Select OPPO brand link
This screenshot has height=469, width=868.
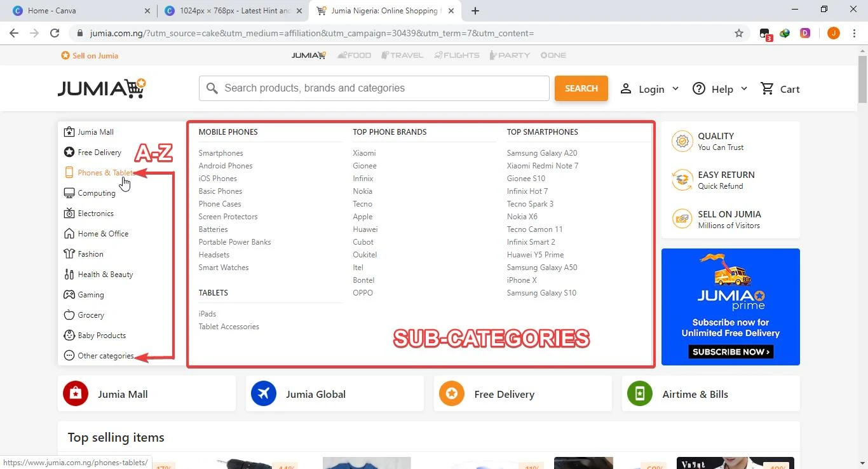coord(363,293)
